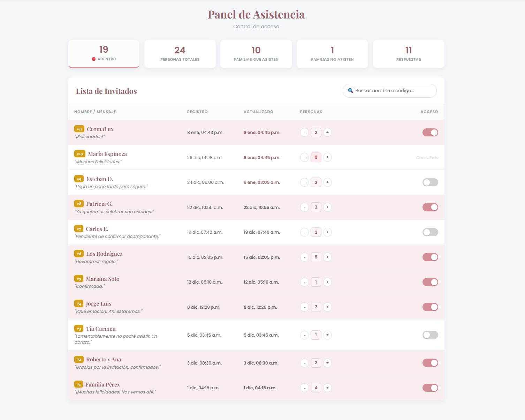Disable the CromaLux access switch
Image resolution: width=525 pixels, height=420 pixels.
(430, 132)
